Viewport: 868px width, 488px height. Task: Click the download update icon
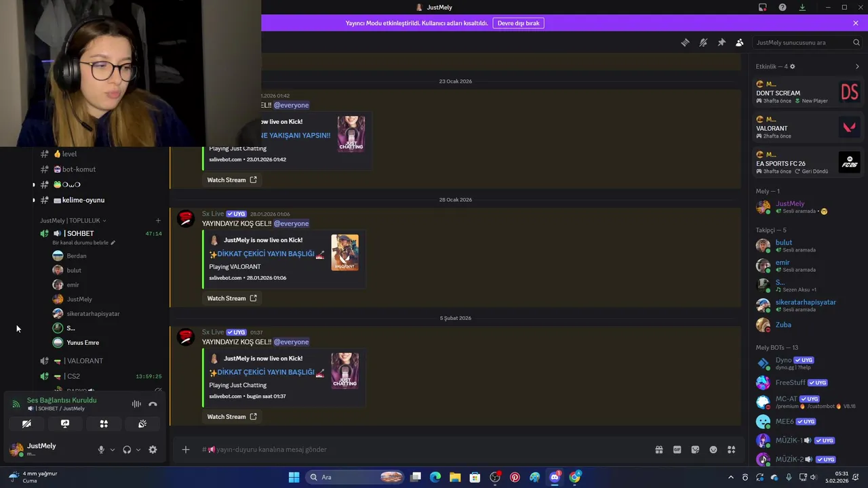click(802, 7)
